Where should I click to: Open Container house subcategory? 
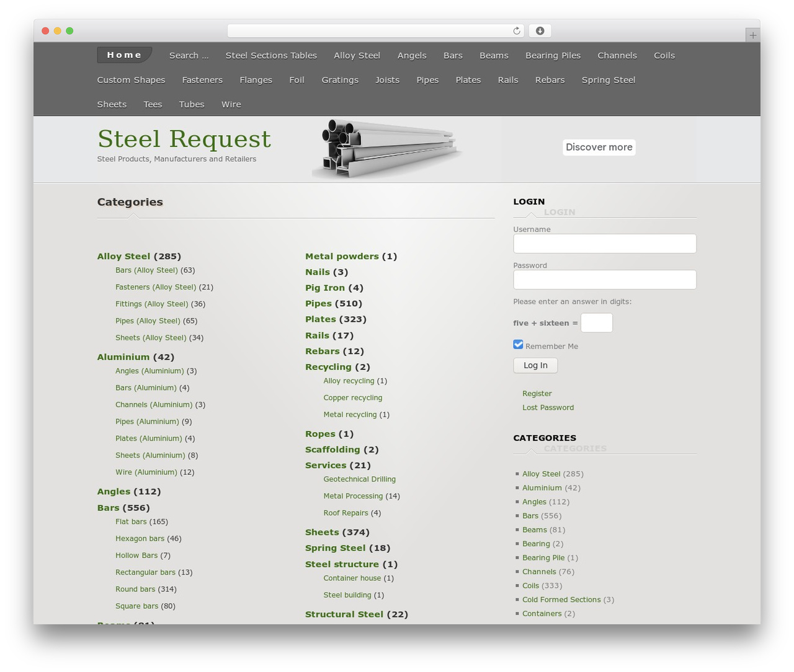tap(352, 578)
